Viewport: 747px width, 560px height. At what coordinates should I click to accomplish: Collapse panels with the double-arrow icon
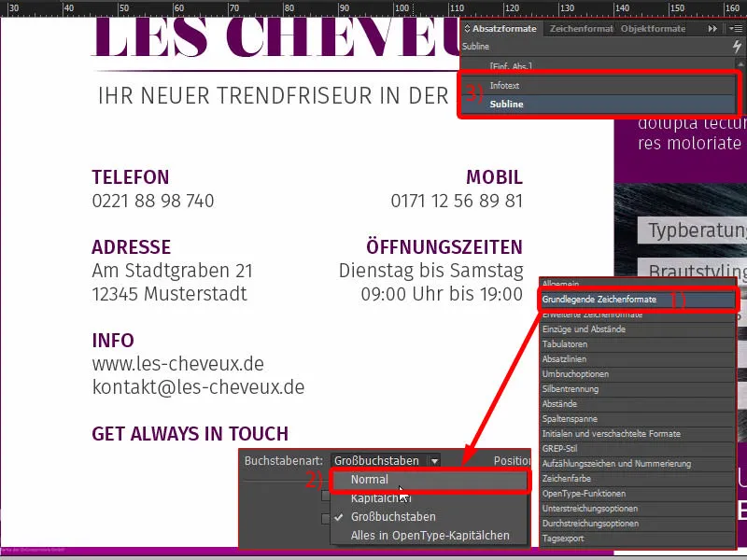coord(712,29)
